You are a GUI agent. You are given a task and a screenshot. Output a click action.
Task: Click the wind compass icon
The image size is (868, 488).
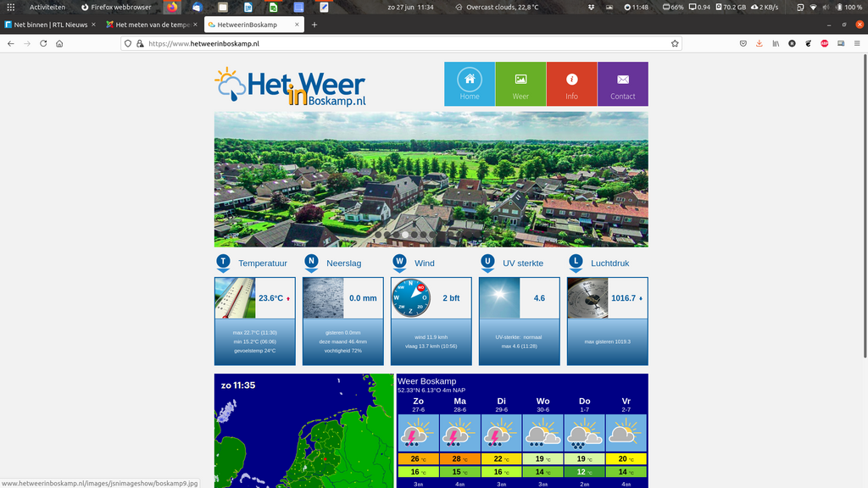coord(411,298)
